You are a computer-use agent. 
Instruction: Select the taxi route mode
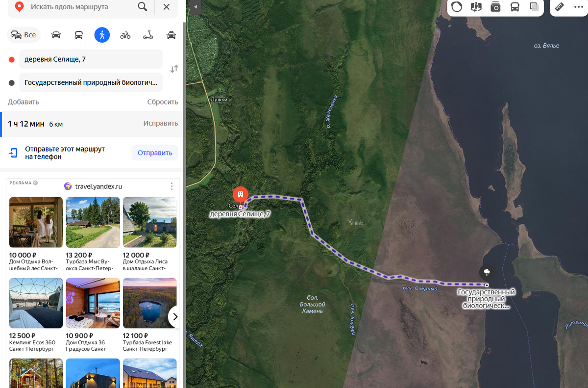coord(171,35)
